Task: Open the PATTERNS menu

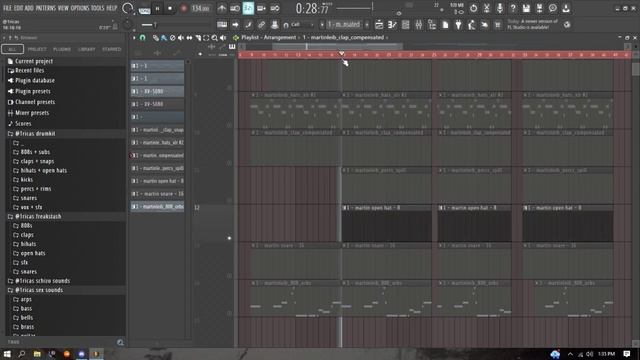Action: 45,8
